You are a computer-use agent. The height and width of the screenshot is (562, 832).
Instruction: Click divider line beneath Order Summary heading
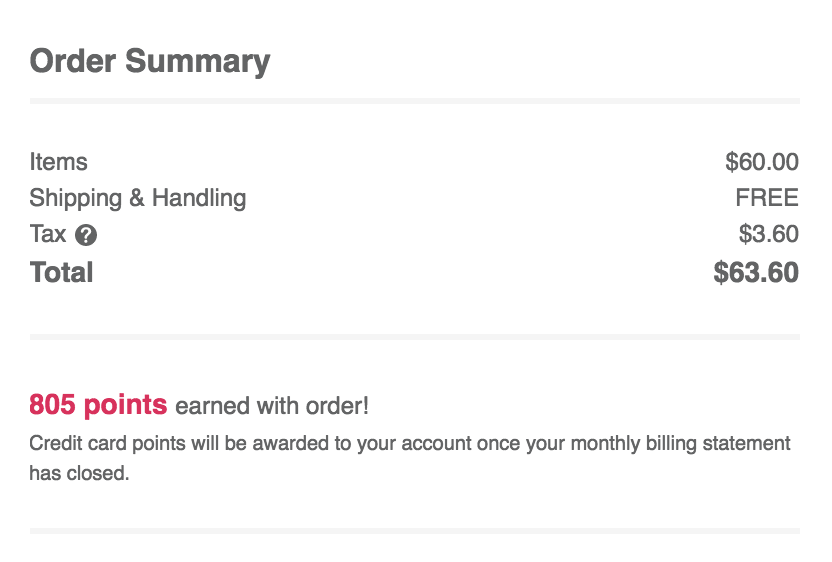415,101
